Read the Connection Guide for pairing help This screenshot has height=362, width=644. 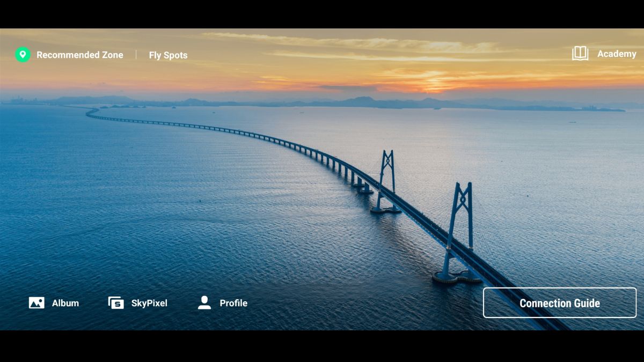click(x=559, y=302)
